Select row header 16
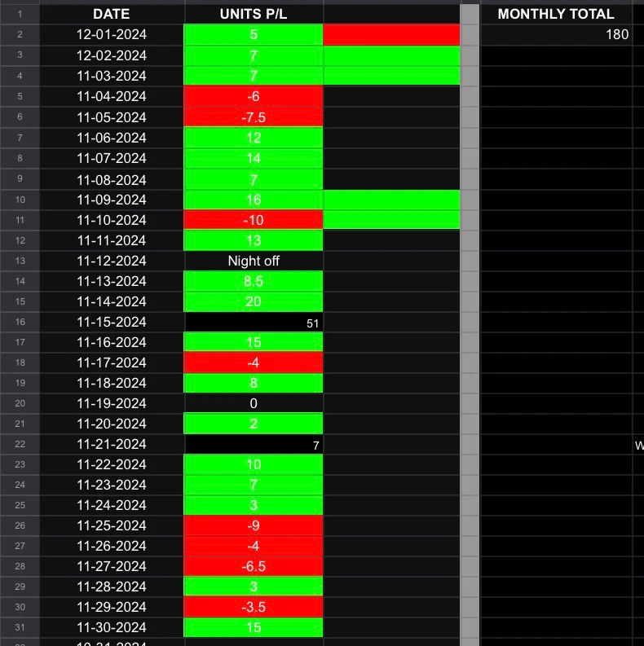 pos(20,322)
